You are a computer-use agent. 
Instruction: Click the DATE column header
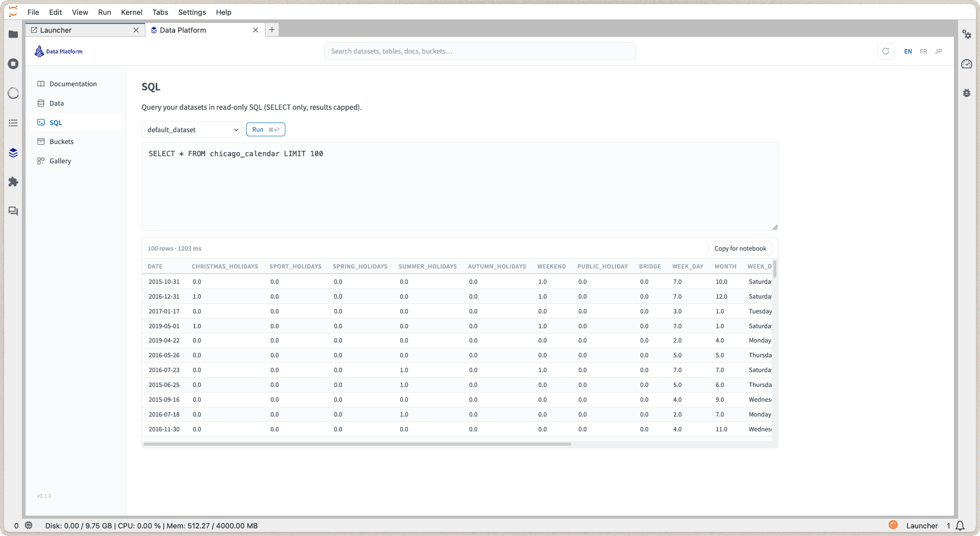[155, 266]
